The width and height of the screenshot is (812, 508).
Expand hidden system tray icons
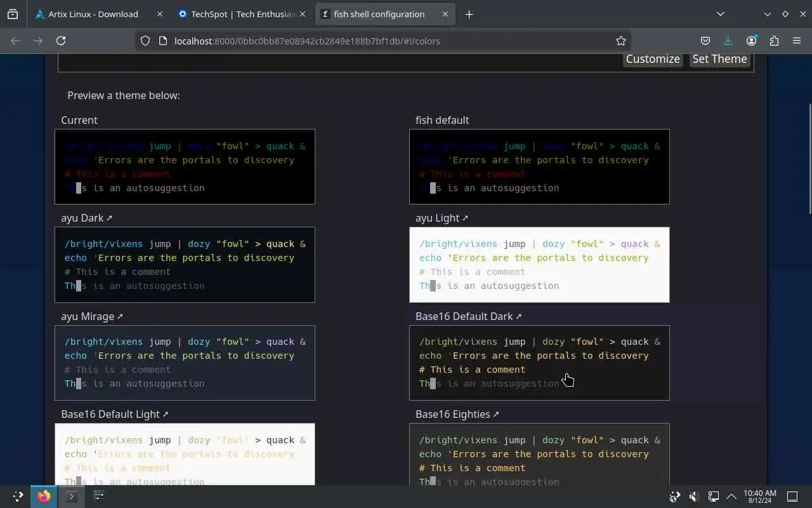(x=731, y=496)
